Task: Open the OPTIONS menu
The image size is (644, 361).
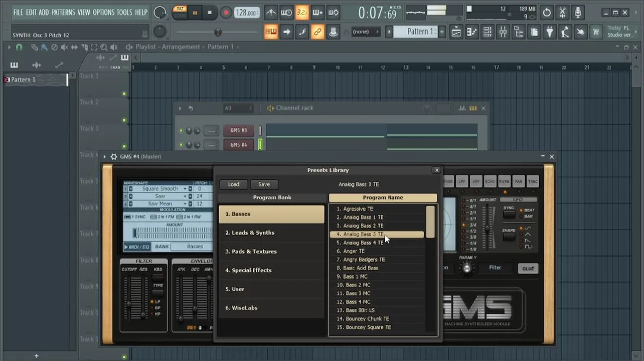Action: tap(103, 13)
